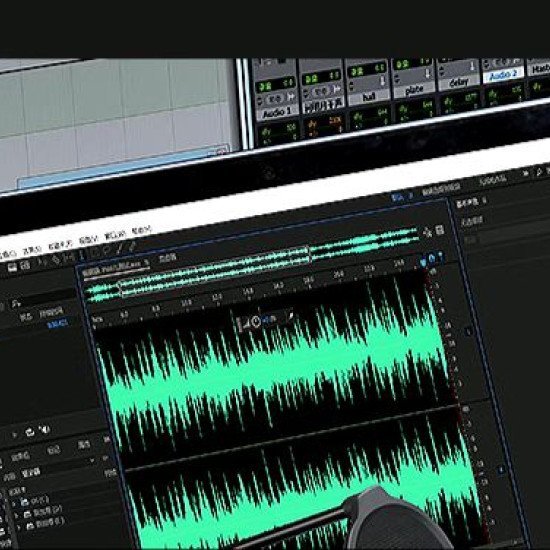The width and height of the screenshot is (550, 550).
Task: Click the rightmost icon beside editor zoom icon
Action: (x=440, y=230)
